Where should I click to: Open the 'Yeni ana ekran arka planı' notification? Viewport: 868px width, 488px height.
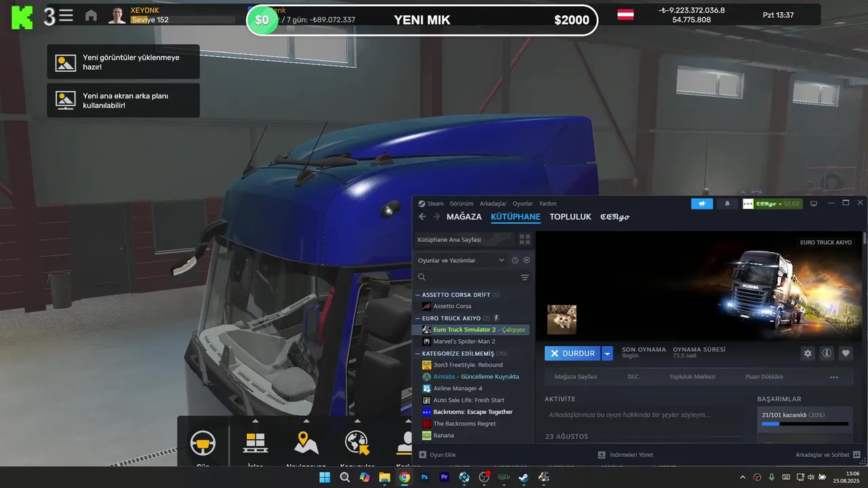pyautogui.click(x=123, y=100)
